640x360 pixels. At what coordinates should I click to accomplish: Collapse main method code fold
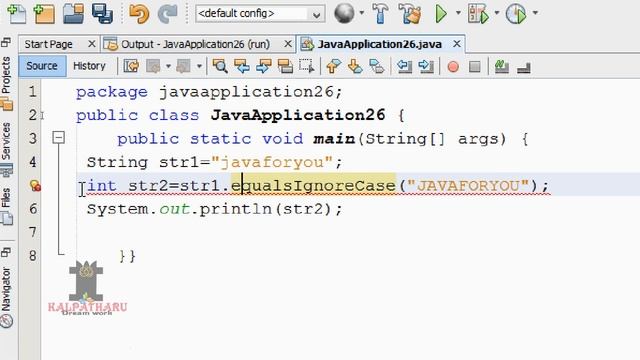point(59,138)
